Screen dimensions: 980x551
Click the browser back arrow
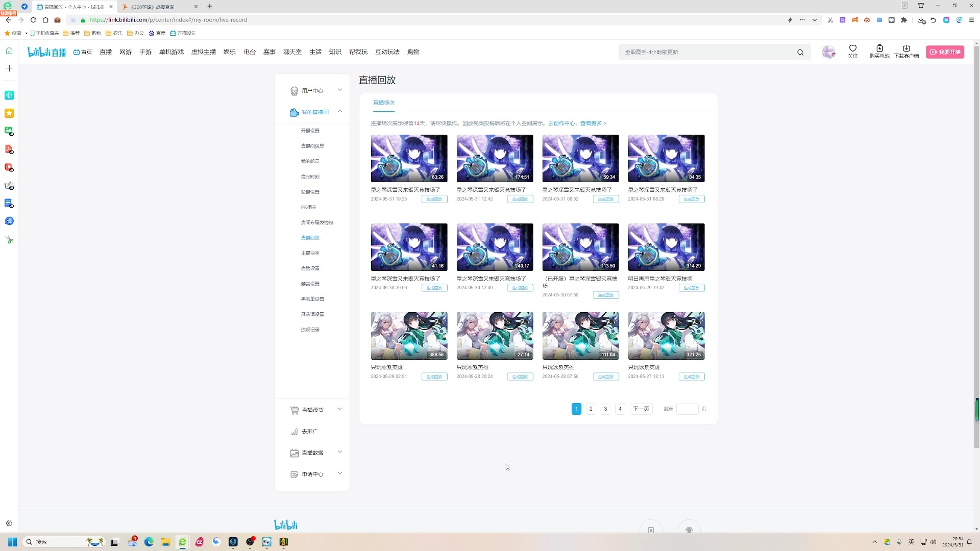pyautogui.click(x=8, y=20)
